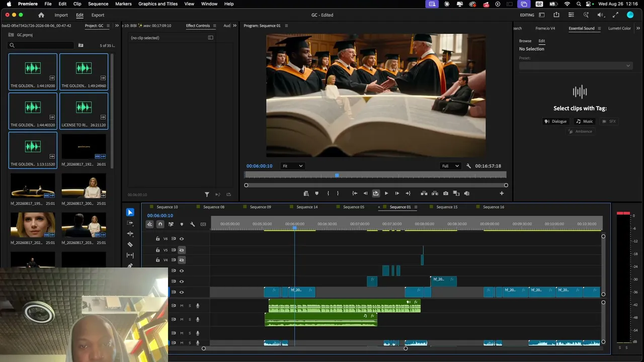Switch to the Frame.io V4 tab

click(x=545, y=28)
